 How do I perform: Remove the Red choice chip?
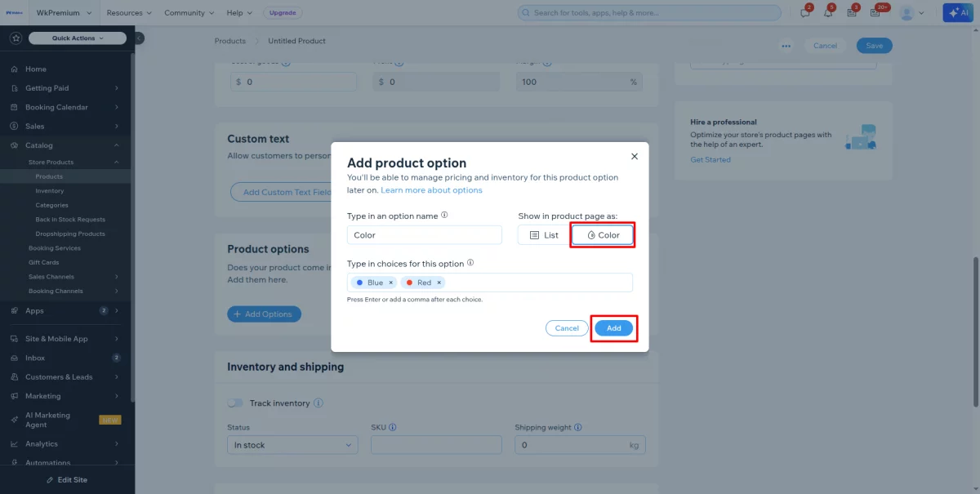pos(439,283)
